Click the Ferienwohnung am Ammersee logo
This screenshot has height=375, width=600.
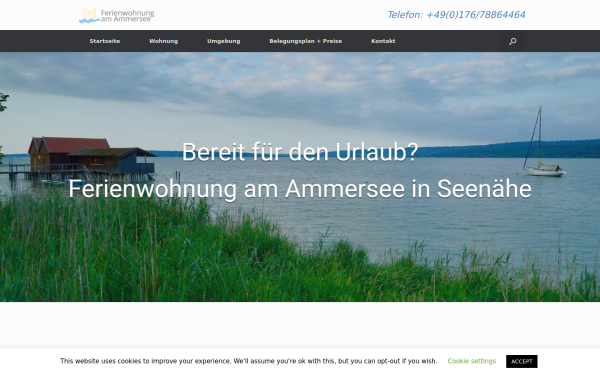click(117, 15)
